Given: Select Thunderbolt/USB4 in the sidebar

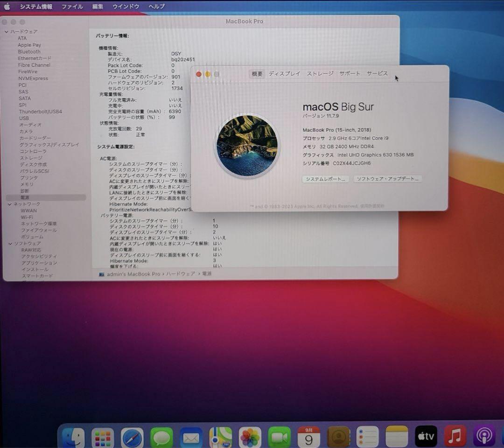Looking at the screenshot, I should pyautogui.click(x=41, y=112).
